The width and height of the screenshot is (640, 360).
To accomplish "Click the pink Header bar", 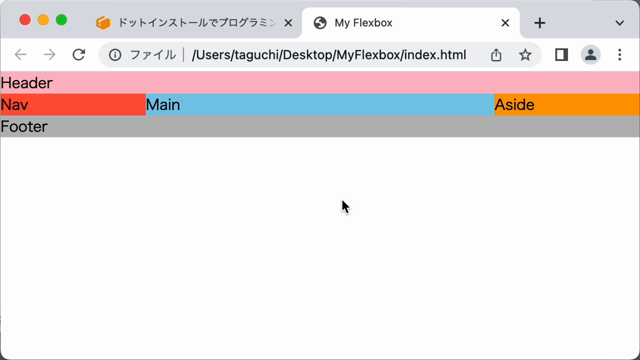I will point(320,83).
